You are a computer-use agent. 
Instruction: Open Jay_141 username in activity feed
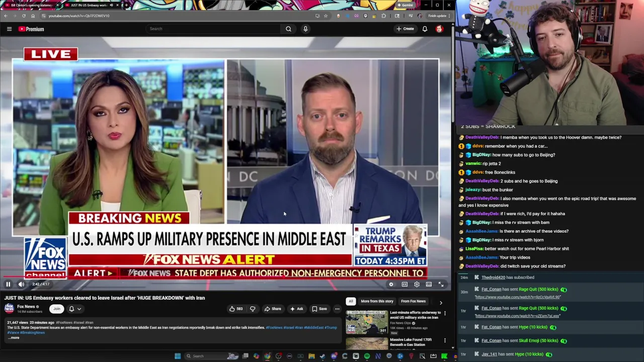pyautogui.click(x=489, y=354)
